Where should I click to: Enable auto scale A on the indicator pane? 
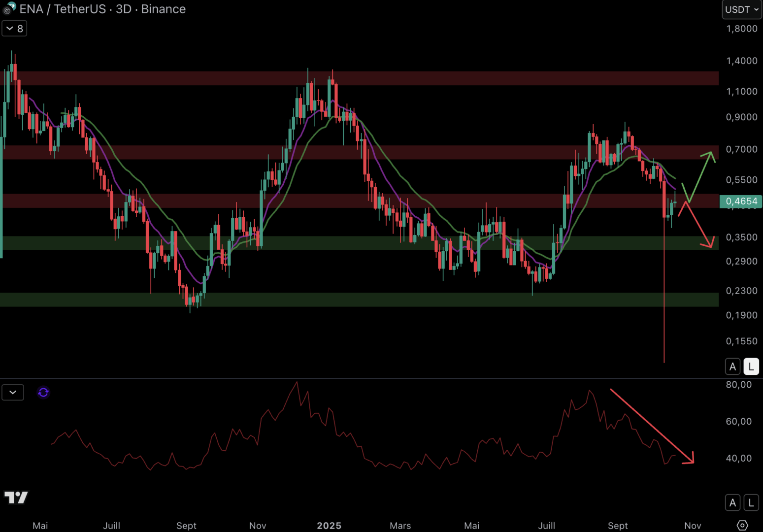[732, 502]
